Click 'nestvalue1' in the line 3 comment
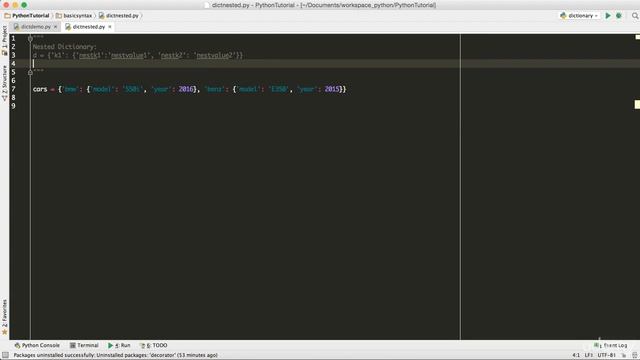 129,56
